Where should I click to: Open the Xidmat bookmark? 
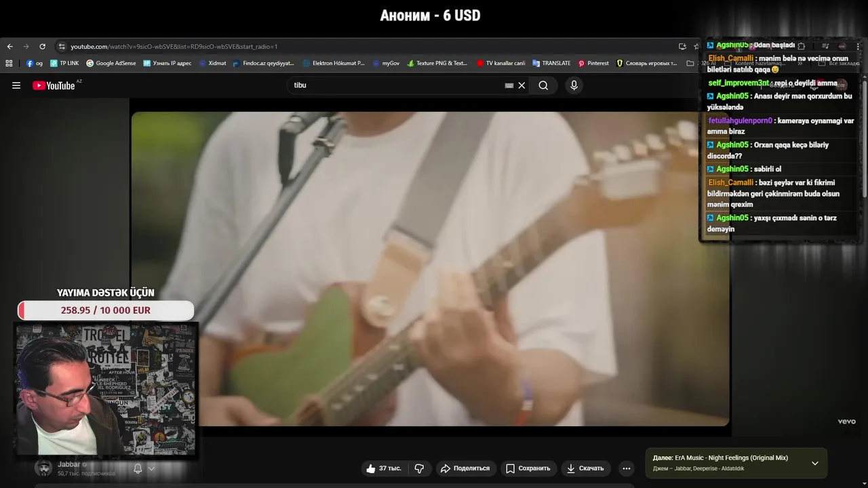pos(212,63)
